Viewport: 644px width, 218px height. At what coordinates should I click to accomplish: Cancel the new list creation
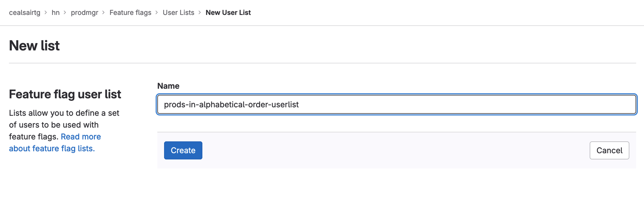[x=609, y=150]
